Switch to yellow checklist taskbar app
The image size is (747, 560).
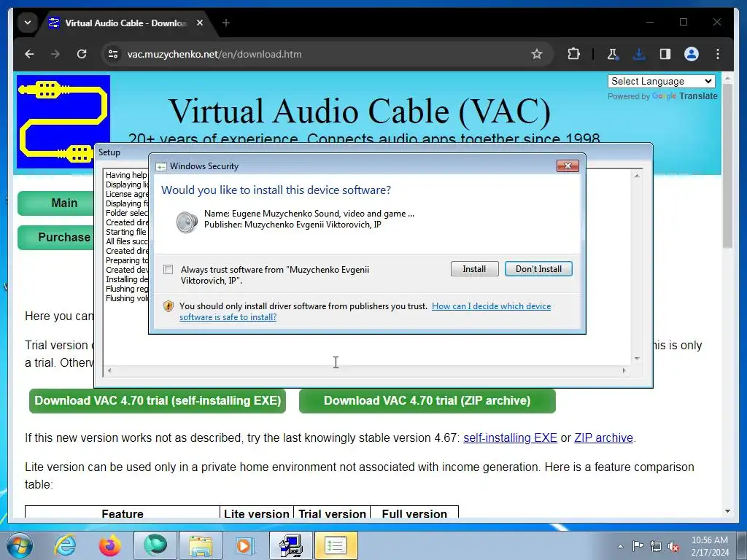(x=336, y=545)
